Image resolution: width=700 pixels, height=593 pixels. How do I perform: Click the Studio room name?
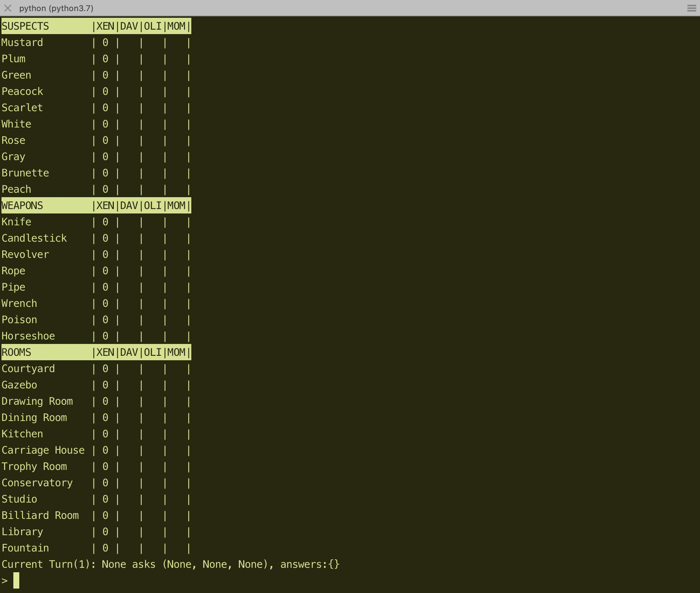pyautogui.click(x=19, y=499)
